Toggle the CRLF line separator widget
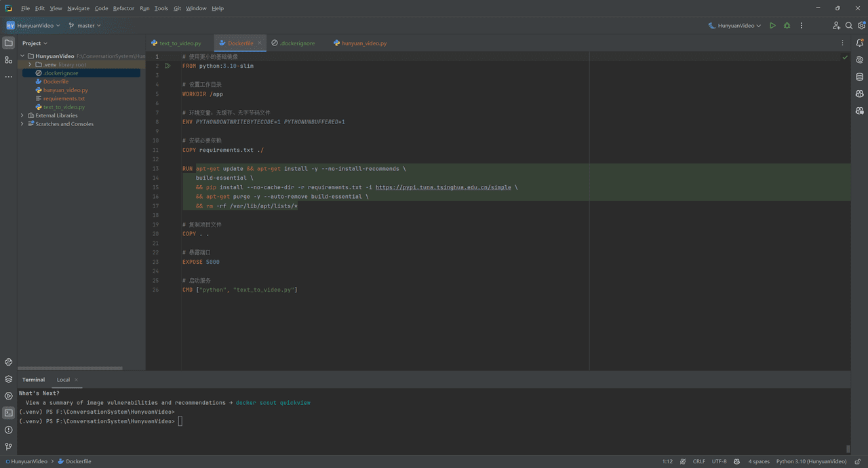 point(698,461)
